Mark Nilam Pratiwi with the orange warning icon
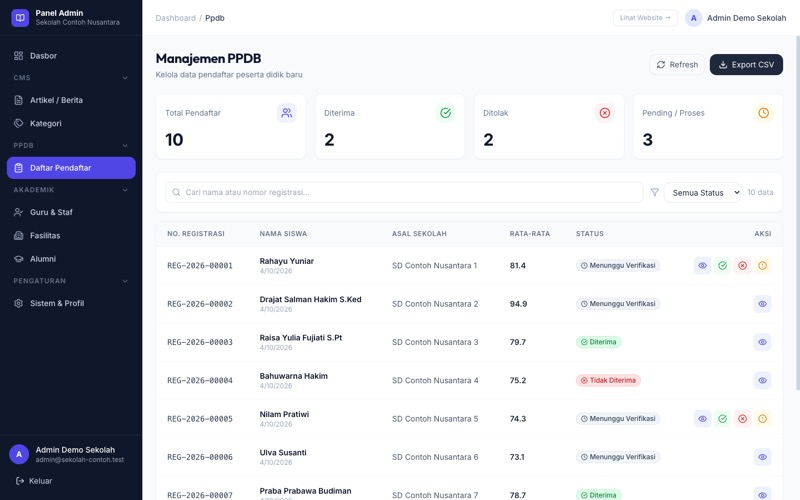800x500 pixels. pyautogui.click(x=762, y=419)
